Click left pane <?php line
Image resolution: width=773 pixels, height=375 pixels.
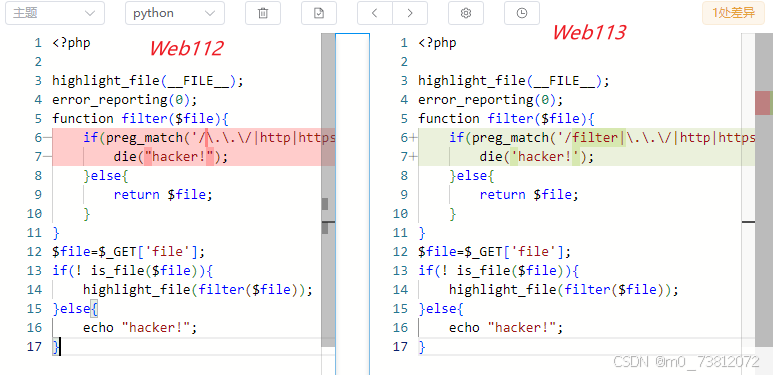click(x=71, y=43)
